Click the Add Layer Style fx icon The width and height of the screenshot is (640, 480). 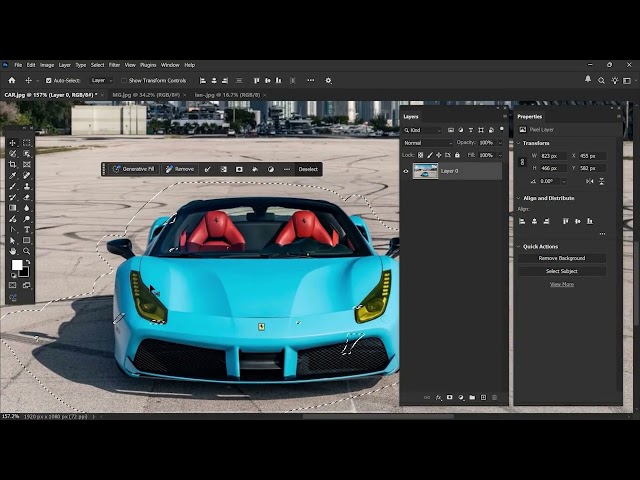(x=438, y=397)
